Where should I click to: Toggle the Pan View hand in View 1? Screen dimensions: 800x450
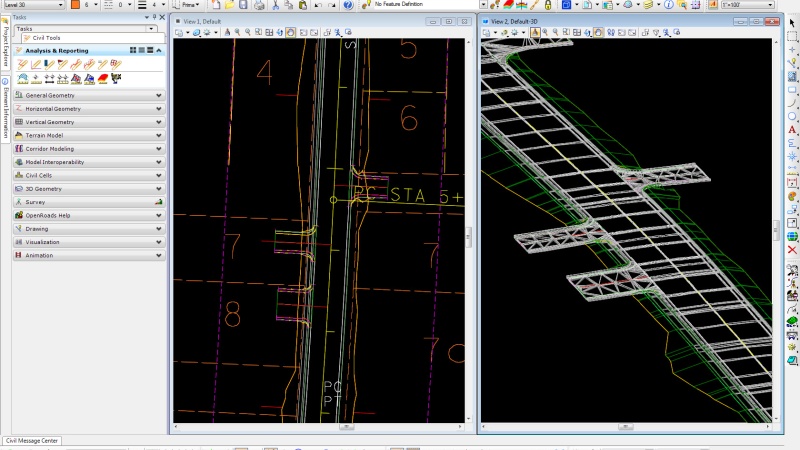coord(290,32)
